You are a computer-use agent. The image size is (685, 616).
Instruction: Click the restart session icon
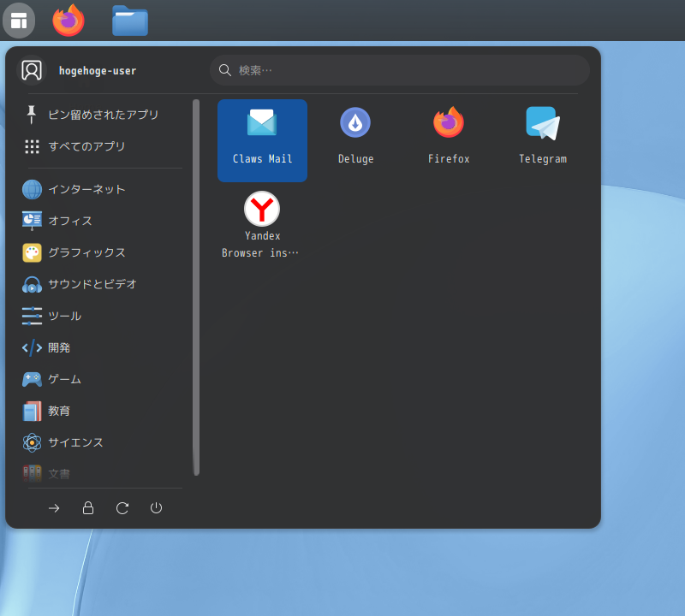(122, 507)
